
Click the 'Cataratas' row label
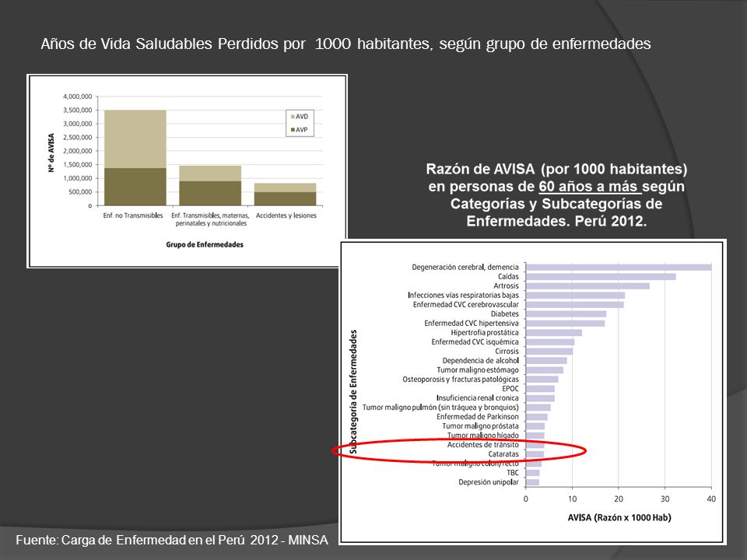(x=503, y=453)
